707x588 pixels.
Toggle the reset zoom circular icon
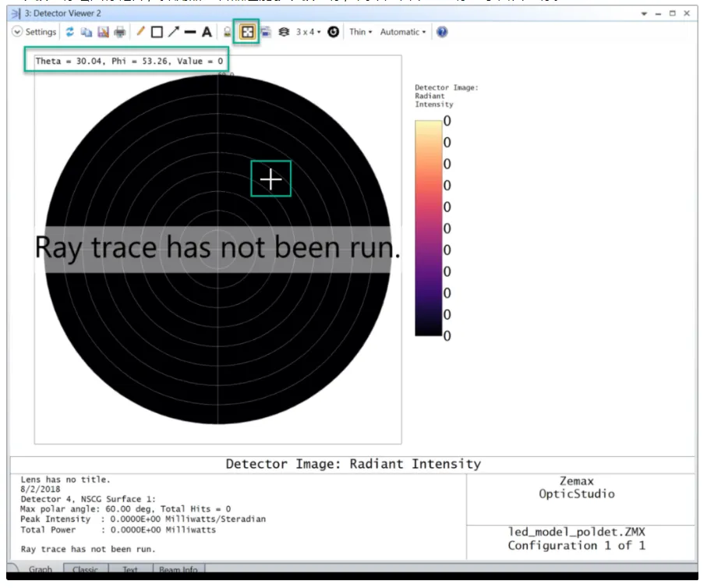click(x=333, y=32)
